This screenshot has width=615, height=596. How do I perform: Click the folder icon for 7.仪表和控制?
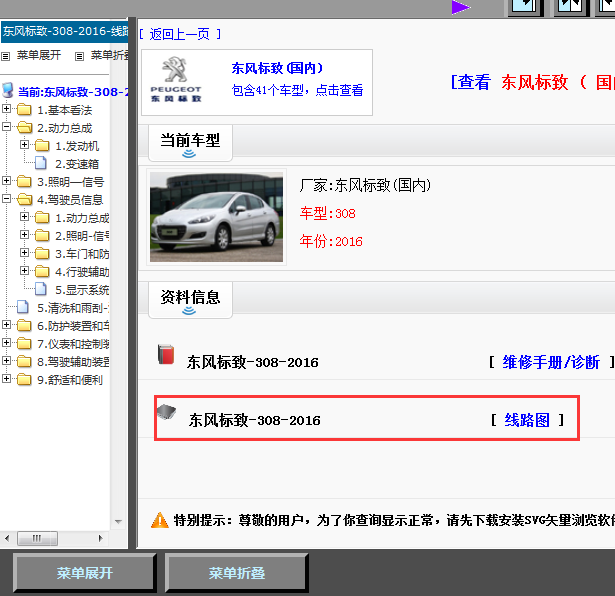pos(24,343)
